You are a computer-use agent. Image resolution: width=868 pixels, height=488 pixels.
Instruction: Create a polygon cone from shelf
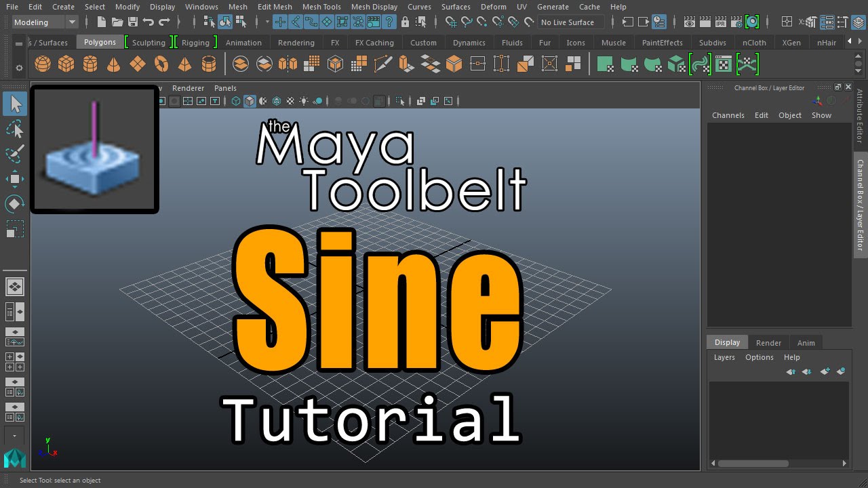point(113,64)
